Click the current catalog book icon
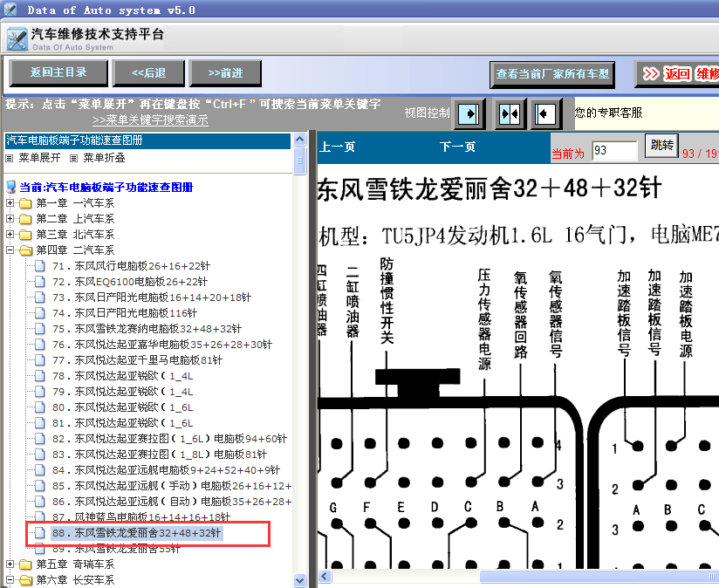The image size is (719, 588). [11, 187]
